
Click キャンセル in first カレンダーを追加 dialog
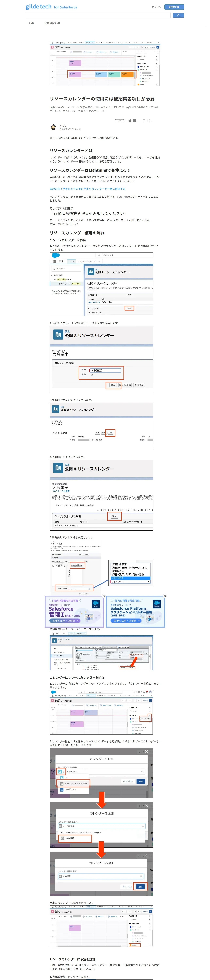(128, 781)
